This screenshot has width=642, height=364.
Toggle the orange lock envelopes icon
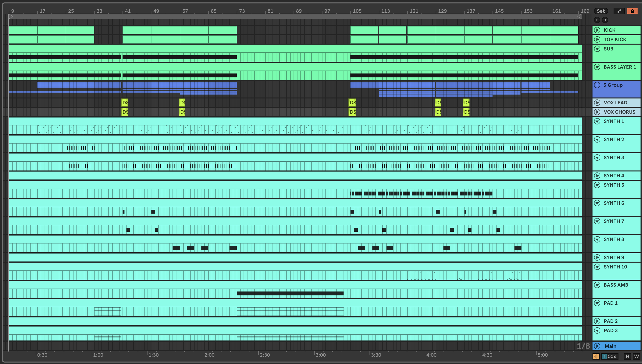(x=632, y=11)
